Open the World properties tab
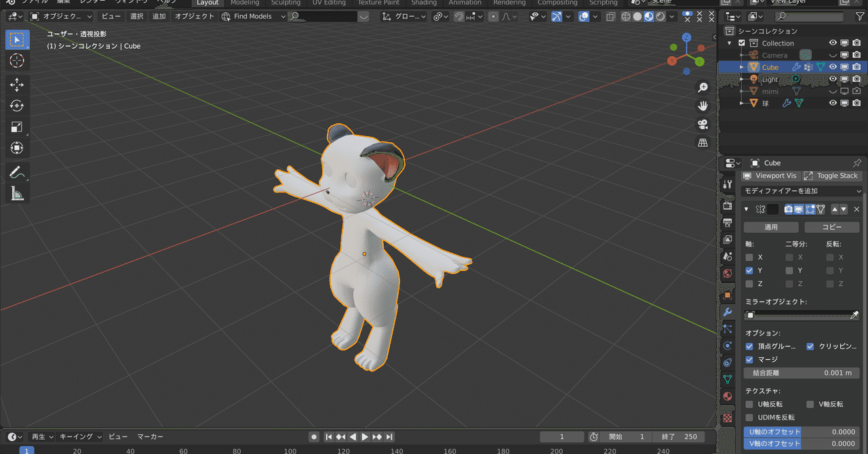Viewport: 868px width, 454px height. [x=728, y=274]
